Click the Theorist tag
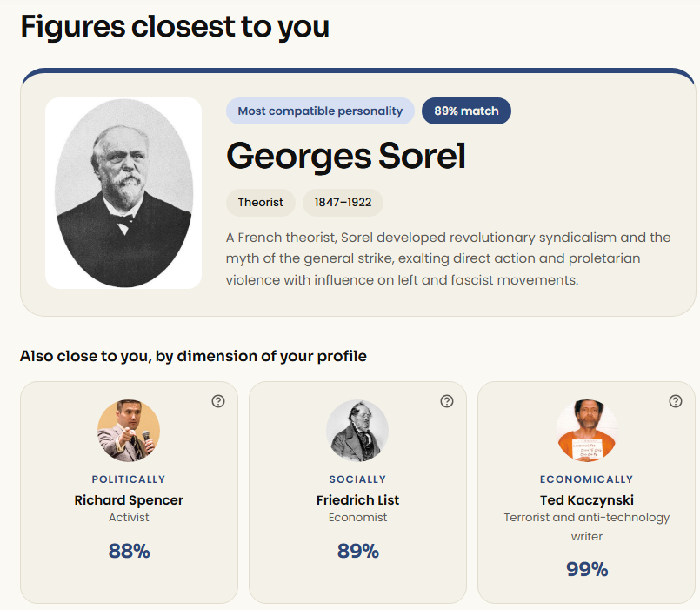 click(x=261, y=203)
